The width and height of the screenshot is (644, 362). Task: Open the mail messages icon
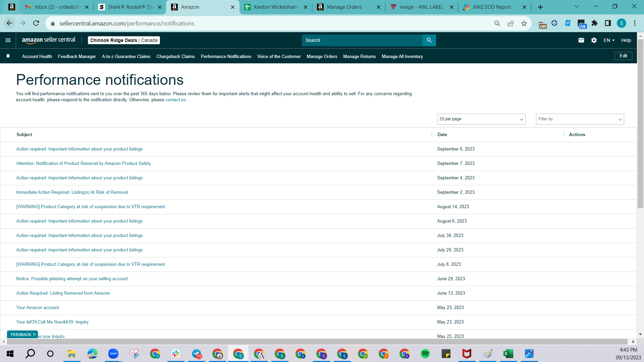pos(581,40)
